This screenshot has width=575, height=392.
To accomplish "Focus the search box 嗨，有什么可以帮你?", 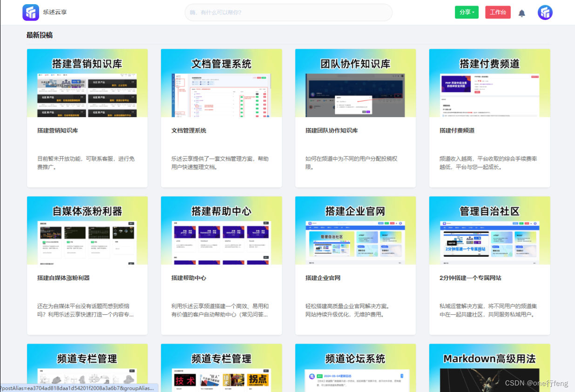I will click(x=289, y=13).
